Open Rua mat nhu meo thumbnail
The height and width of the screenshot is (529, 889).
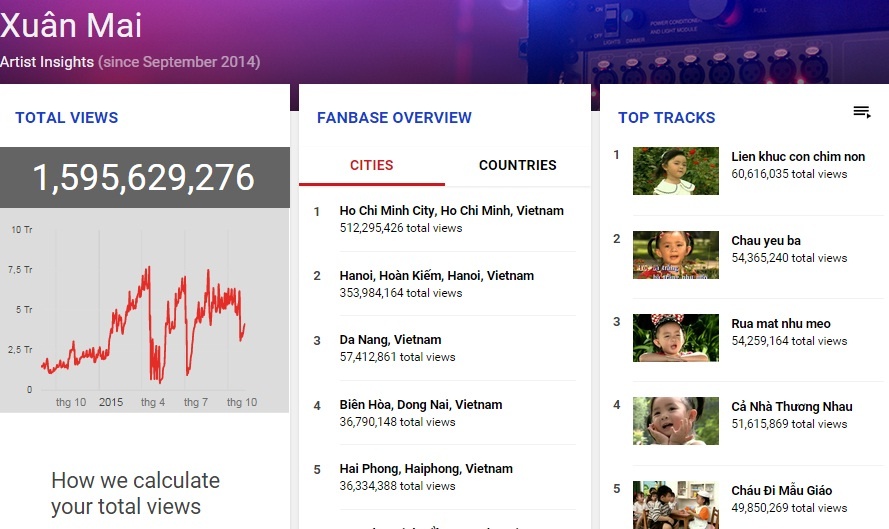point(675,338)
